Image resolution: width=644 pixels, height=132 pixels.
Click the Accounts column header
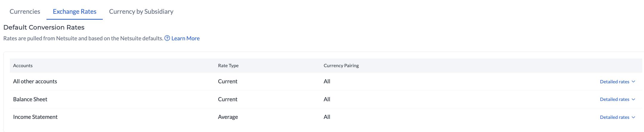23,66
